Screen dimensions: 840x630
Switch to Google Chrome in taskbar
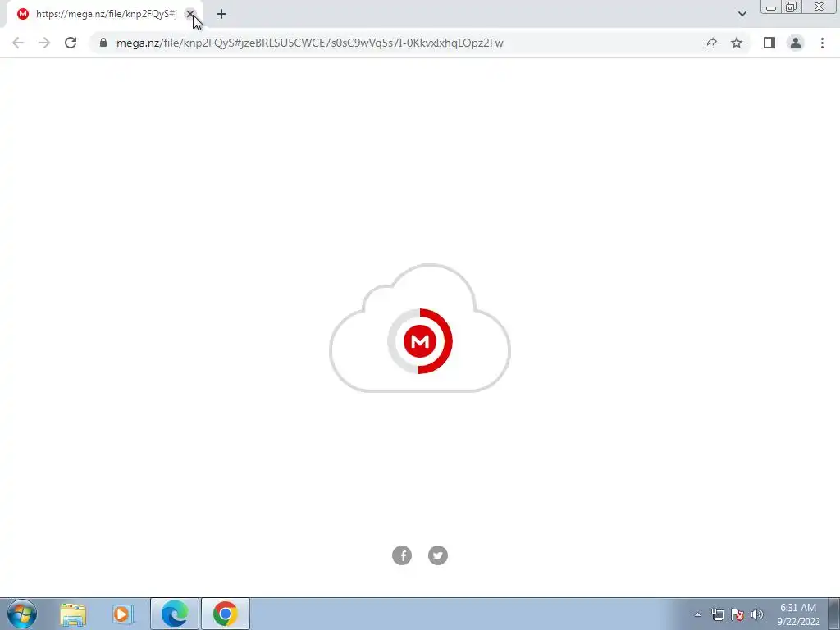tap(225, 614)
